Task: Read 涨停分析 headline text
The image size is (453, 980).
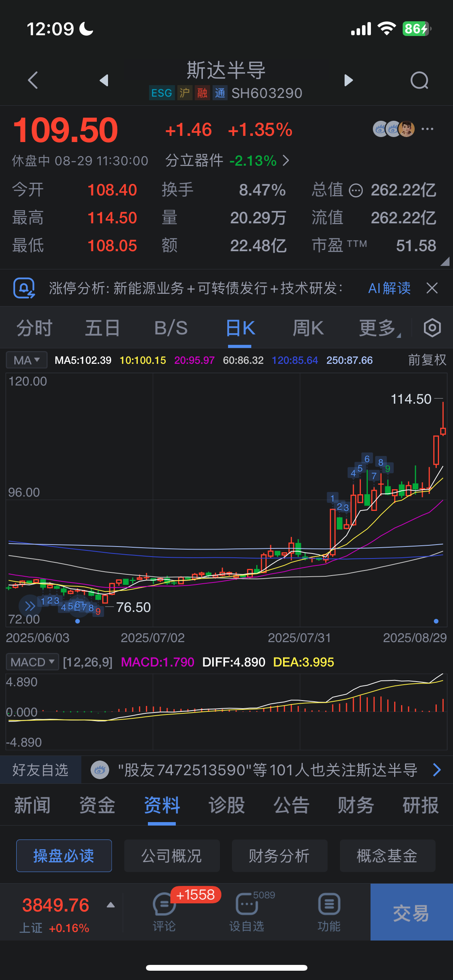Action: pos(196,288)
